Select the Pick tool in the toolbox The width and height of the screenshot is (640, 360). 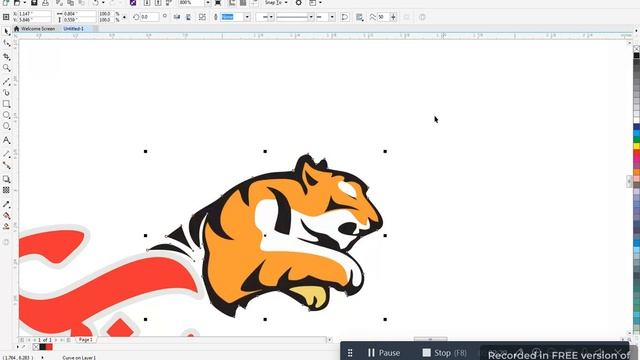[6, 32]
